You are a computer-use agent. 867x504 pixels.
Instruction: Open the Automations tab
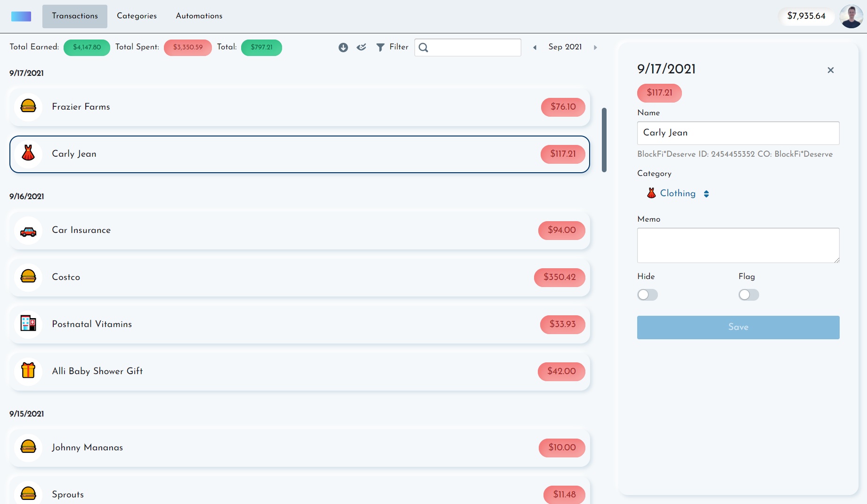(x=199, y=16)
